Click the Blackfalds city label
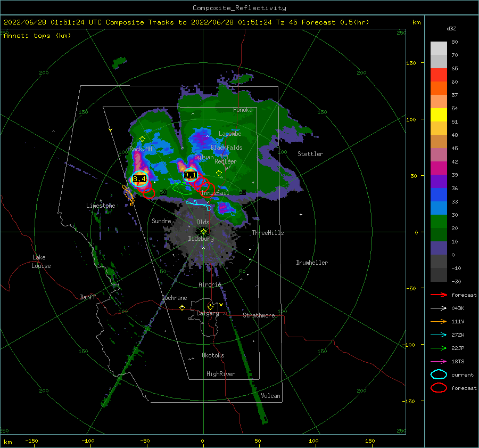 (x=226, y=148)
